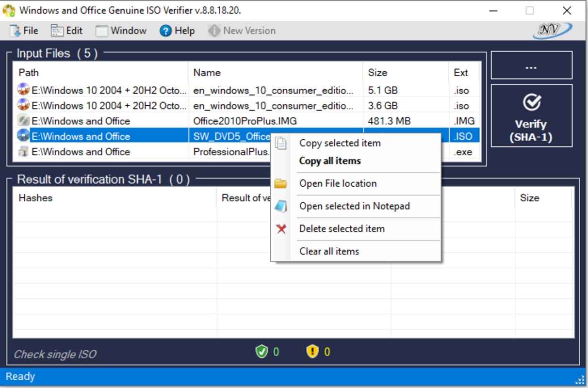The height and width of the screenshot is (388, 588).
Task: Click the green shield checkmark icon
Action: tap(261, 352)
